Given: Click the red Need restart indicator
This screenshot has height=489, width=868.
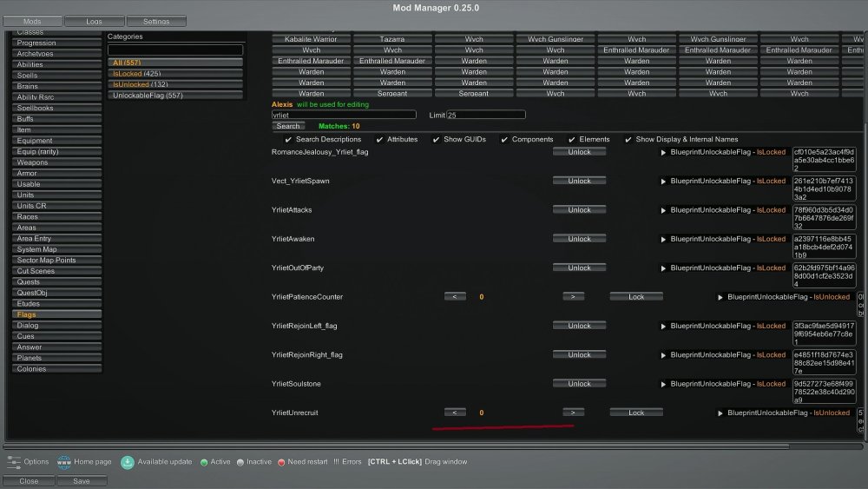Looking at the screenshot, I should coord(281,462).
